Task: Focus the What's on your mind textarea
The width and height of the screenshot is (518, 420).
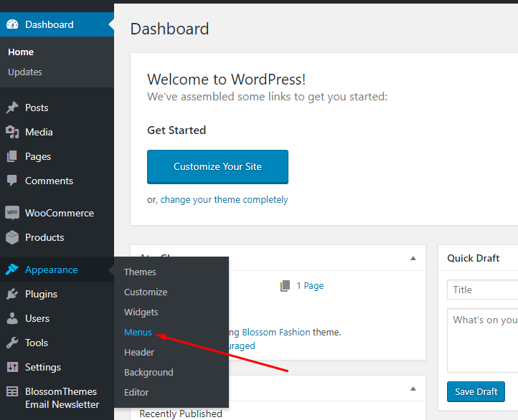Action: (x=482, y=340)
